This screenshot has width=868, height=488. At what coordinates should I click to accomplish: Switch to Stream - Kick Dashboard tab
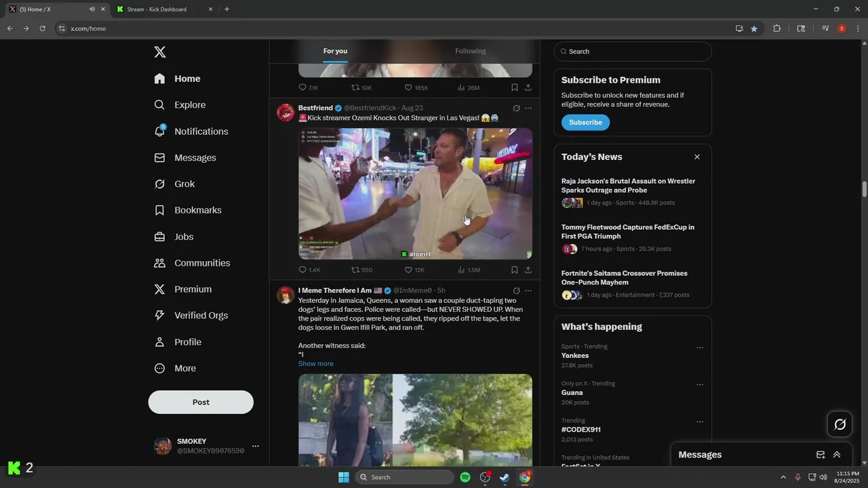pos(164,9)
